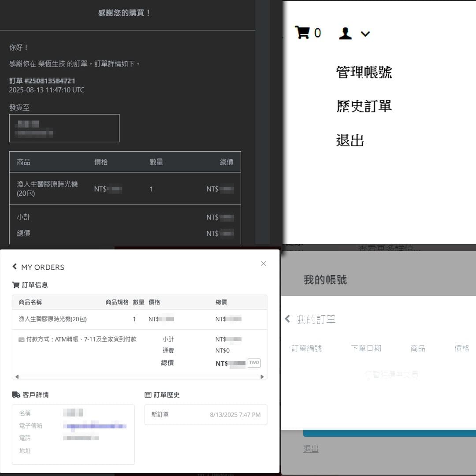Collapse the account dropdown chevron
This screenshot has width=476, height=476.
pos(365,33)
